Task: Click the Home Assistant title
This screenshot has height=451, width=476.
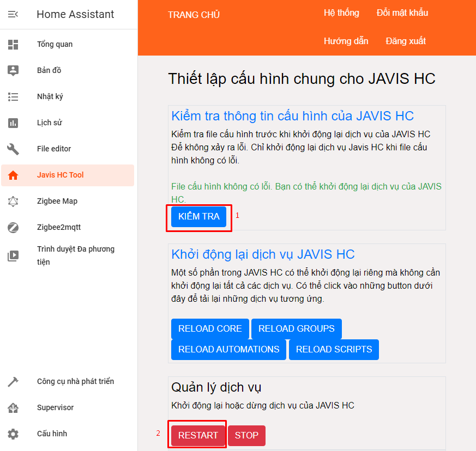Action: click(x=75, y=14)
